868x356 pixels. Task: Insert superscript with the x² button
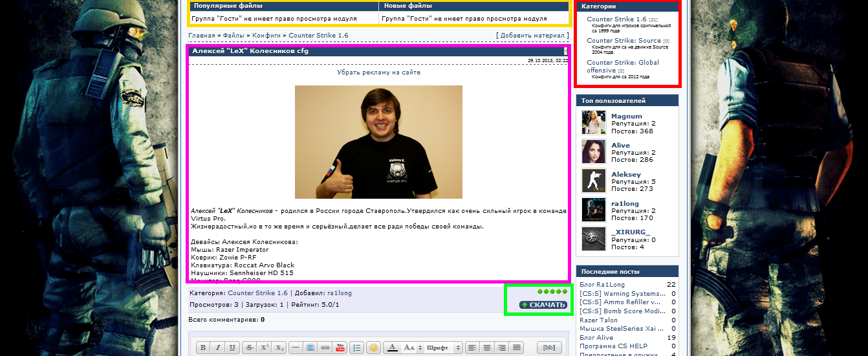point(265,348)
